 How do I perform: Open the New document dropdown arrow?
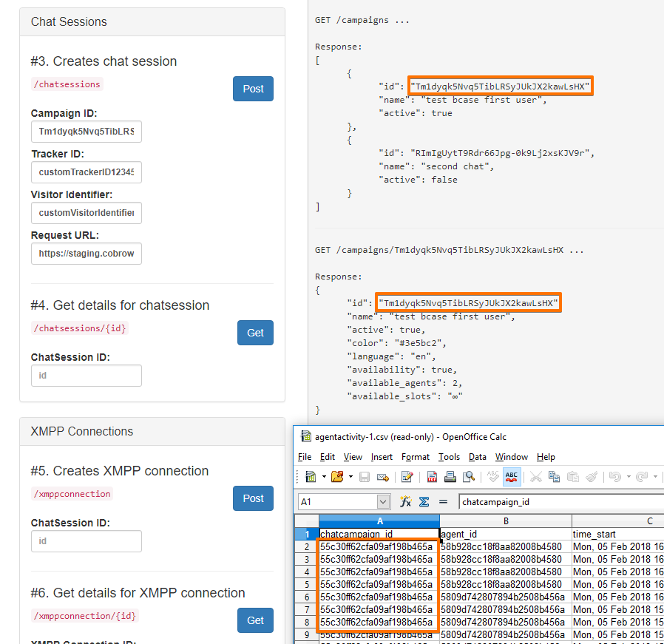click(x=324, y=477)
